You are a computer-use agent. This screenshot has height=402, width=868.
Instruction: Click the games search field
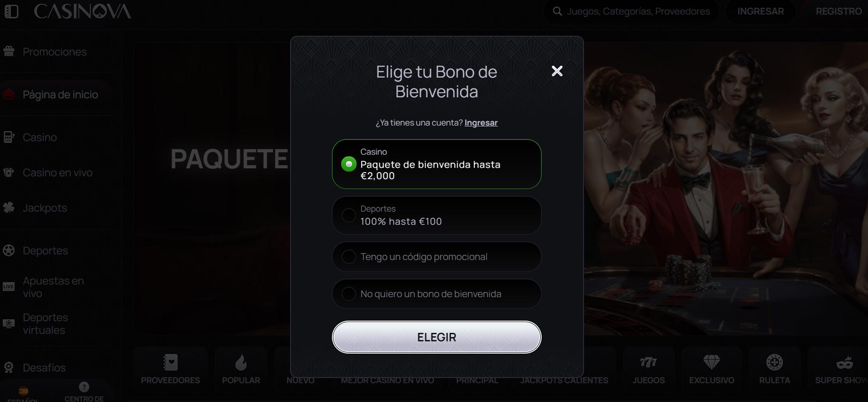(631, 11)
